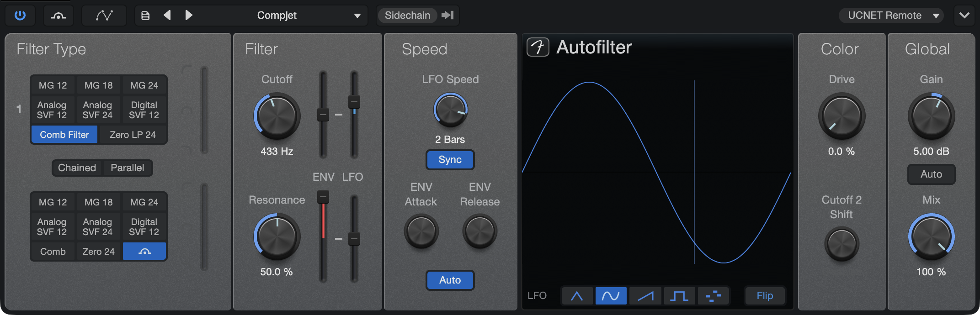This screenshot has height=315, width=980.
Task: Click the 50.0 % resonance value
Action: point(277,272)
